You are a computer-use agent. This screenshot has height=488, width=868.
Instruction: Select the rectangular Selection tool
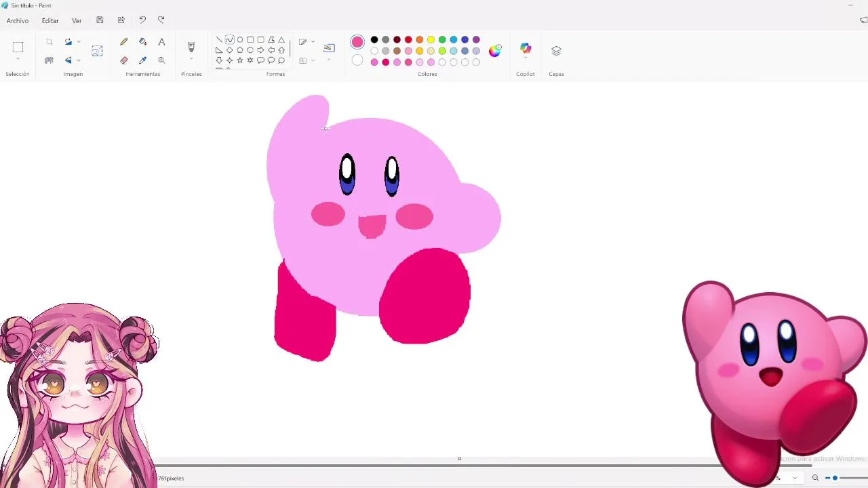pos(18,47)
